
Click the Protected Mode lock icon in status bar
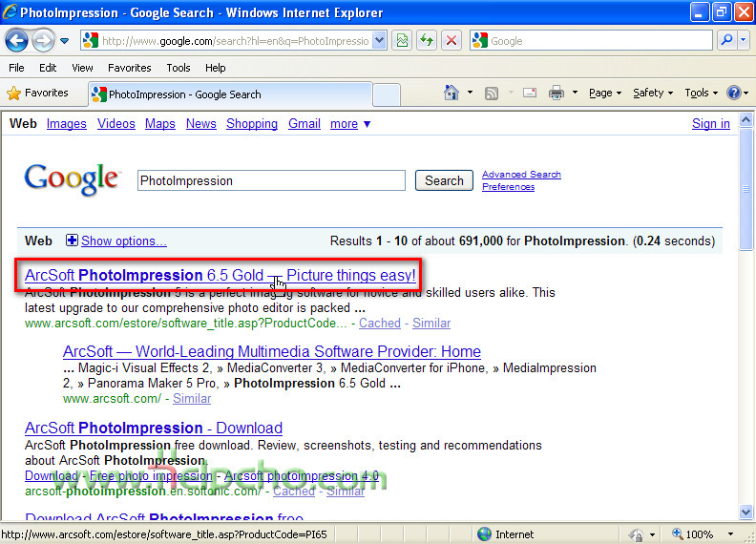pyautogui.click(x=636, y=534)
